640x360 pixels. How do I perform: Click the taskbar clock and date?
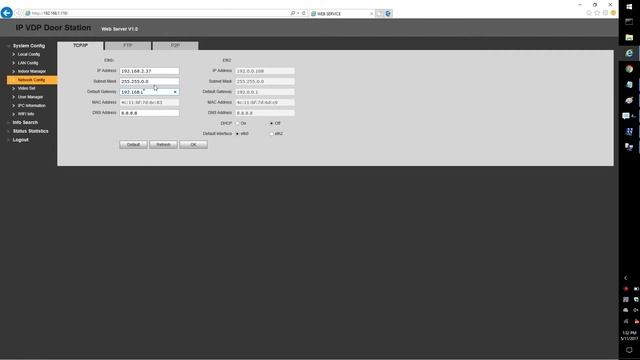coord(629,336)
